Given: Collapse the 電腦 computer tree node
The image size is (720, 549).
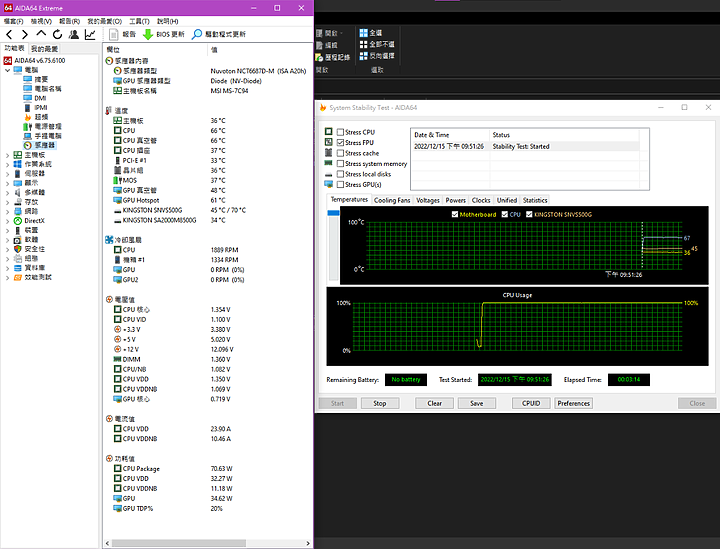Looking at the screenshot, I should pyautogui.click(x=7, y=70).
